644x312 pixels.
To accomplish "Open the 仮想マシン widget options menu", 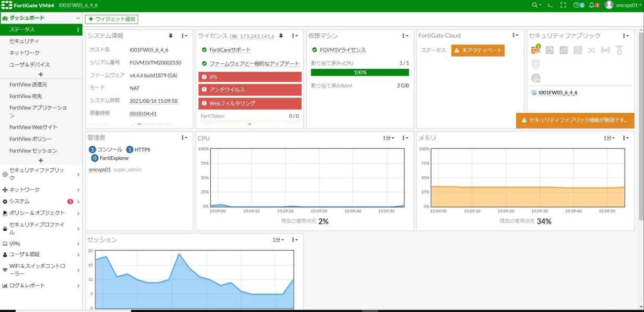I will [405, 36].
